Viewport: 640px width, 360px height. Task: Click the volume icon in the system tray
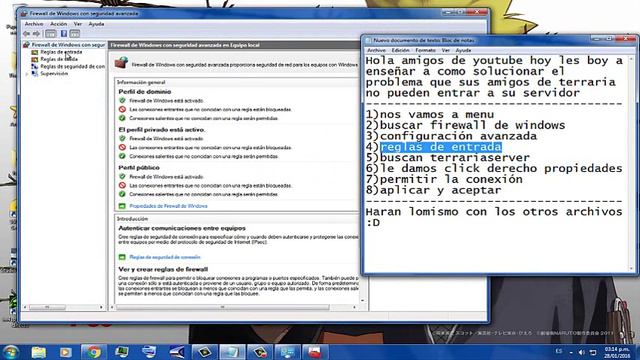[x=582, y=352]
